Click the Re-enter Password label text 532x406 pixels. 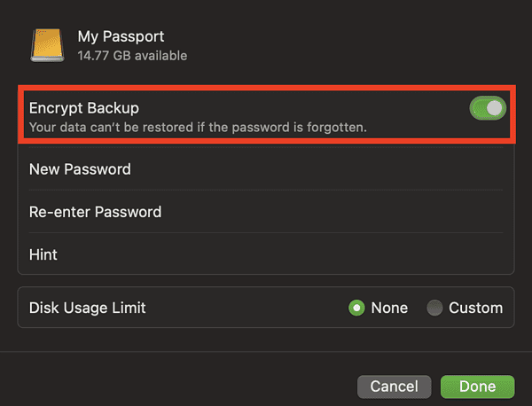tap(95, 212)
